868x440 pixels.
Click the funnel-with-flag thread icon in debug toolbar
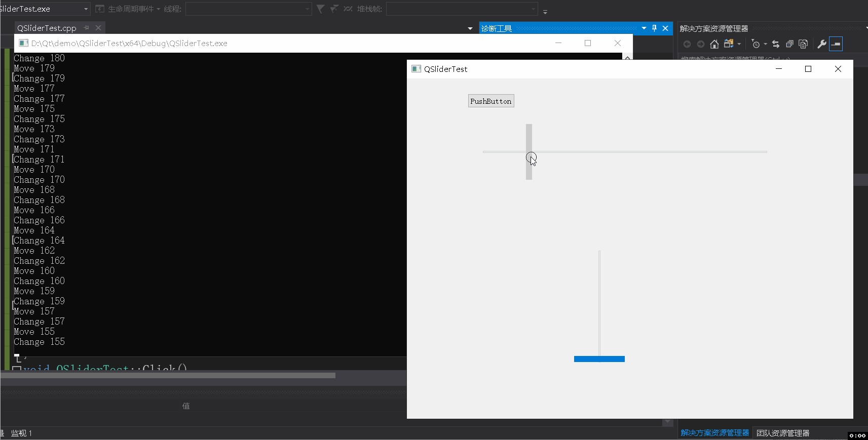click(334, 9)
